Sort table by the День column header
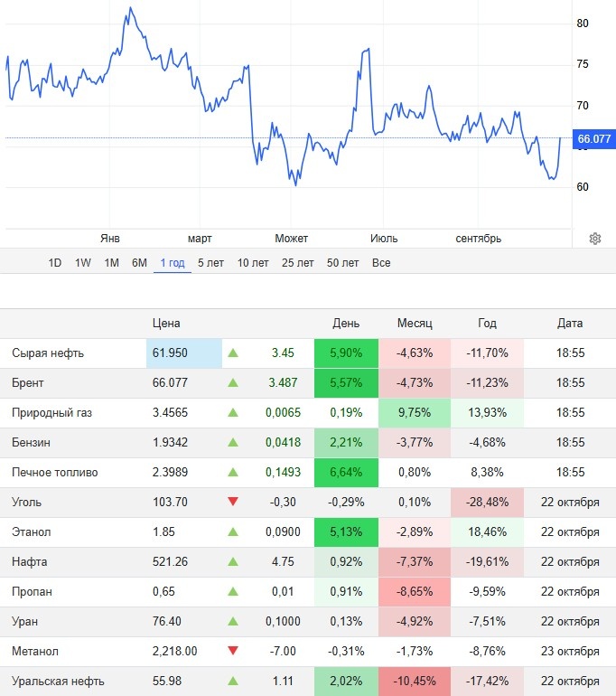This screenshot has height=696, width=616. tap(346, 323)
